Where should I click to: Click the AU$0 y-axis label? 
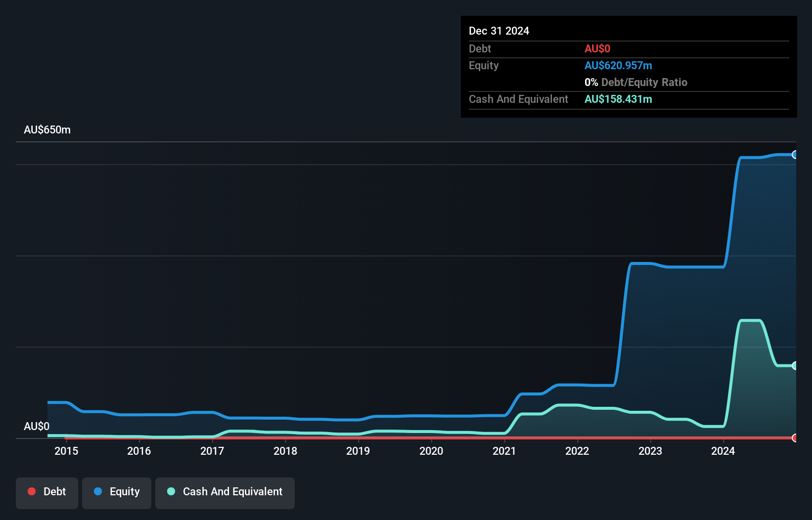click(x=37, y=426)
